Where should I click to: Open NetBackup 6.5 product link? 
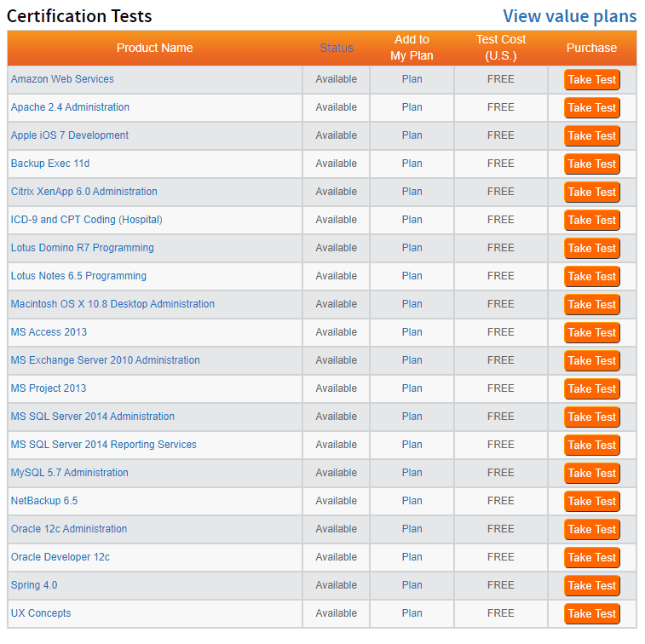point(44,501)
